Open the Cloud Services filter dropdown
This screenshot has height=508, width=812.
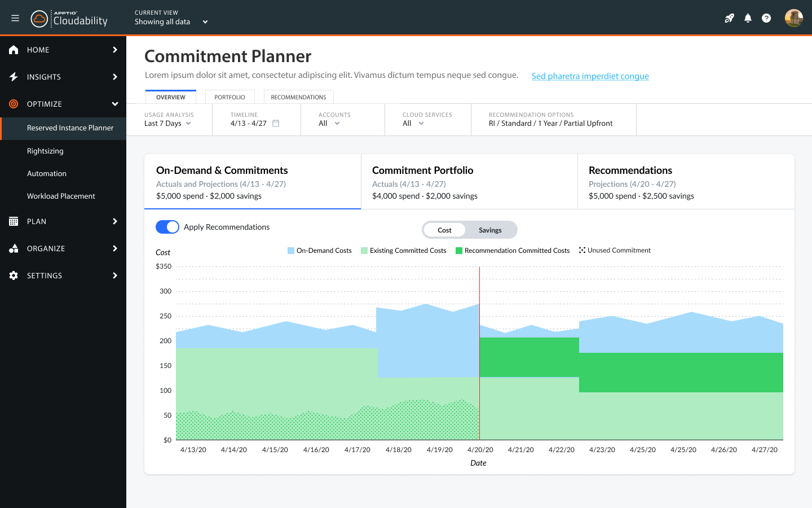[x=413, y=124]
